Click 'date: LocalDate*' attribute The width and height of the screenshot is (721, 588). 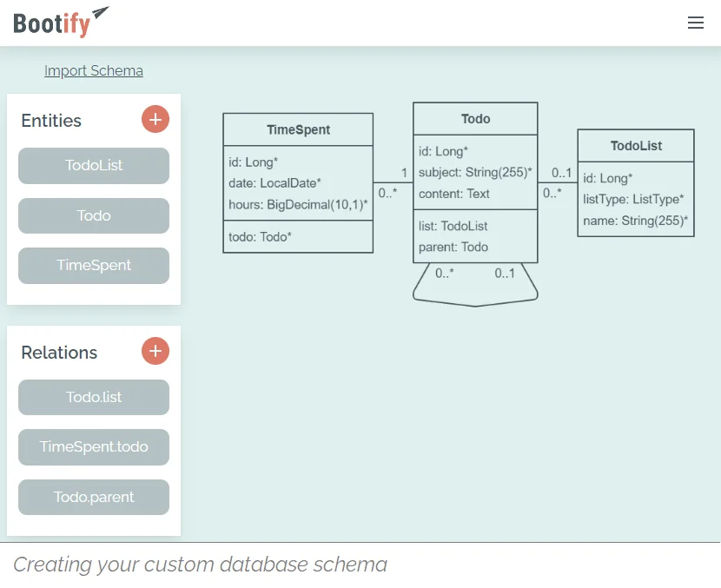click(275, 183)
